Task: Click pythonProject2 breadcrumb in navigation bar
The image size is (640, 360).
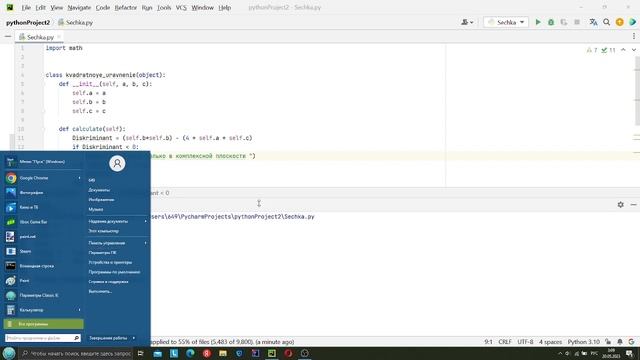Action: tap(28, 22)
